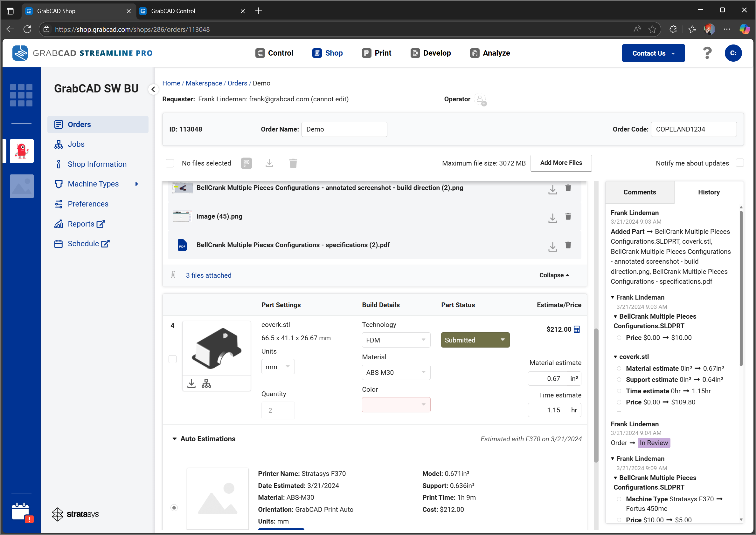Delete the specifications (2).pdf attachment

pyautogui.click(x=568, y=245)
